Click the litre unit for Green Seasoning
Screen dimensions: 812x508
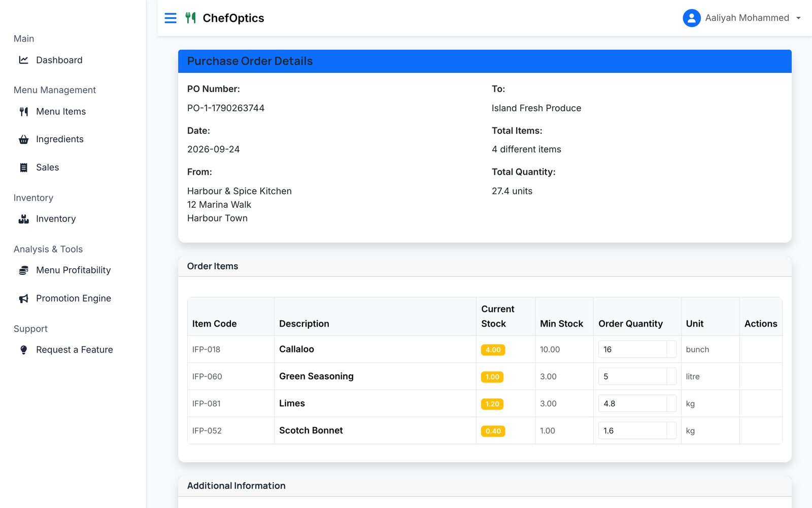[x=693, y=376]
